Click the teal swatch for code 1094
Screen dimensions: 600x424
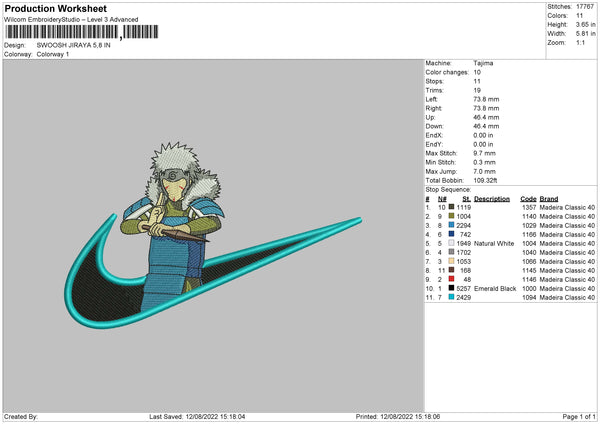tap(451, 297)
